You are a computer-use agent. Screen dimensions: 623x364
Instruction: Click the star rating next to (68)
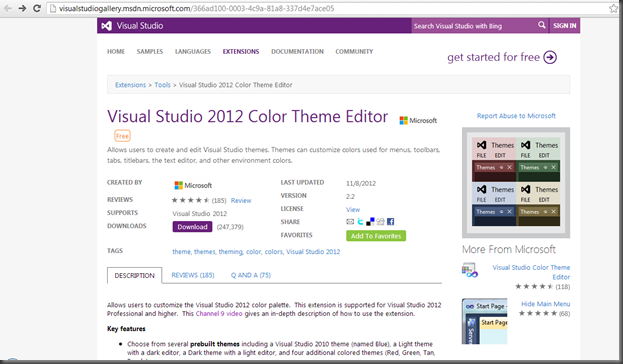538,314
